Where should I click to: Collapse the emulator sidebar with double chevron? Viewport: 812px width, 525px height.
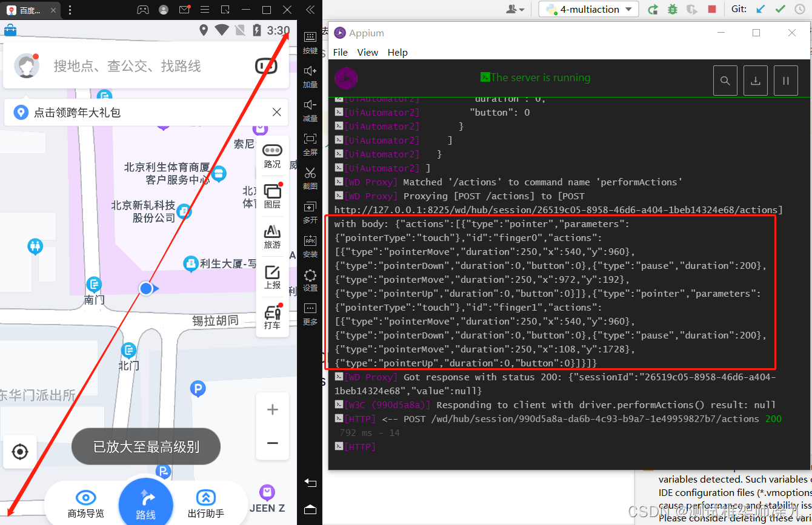point(310,10)
